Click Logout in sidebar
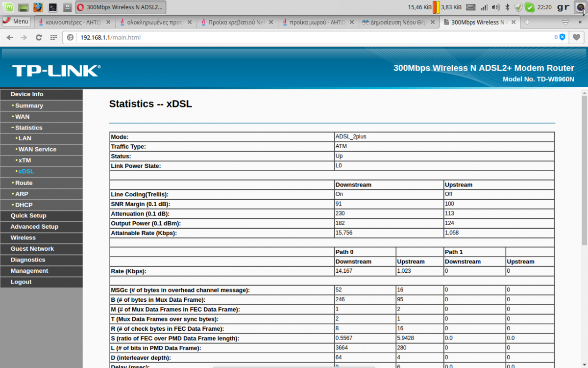Viewport: 588px width, 368px height. coord(41,282)
